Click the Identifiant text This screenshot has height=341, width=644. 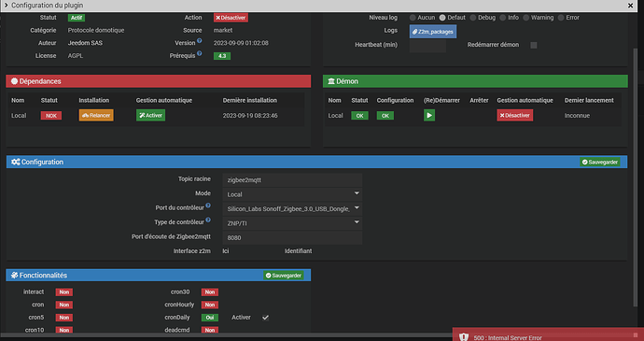click(298, 251)
